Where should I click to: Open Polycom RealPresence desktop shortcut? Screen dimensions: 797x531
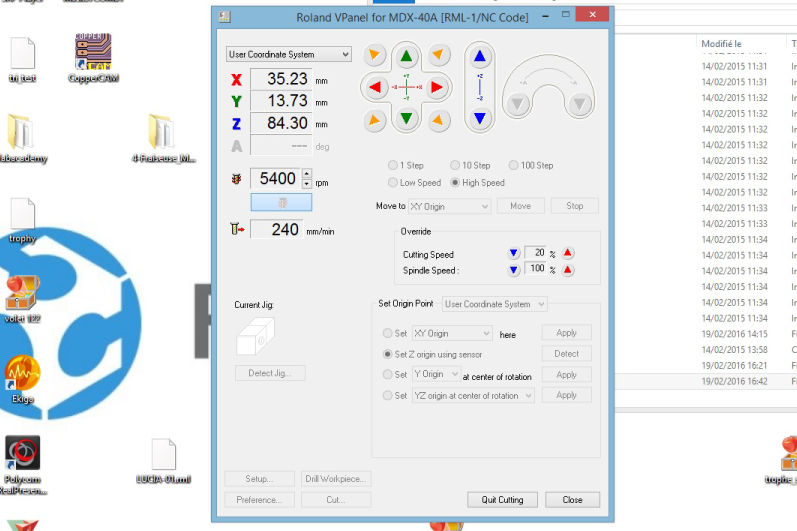click(22, 465)
